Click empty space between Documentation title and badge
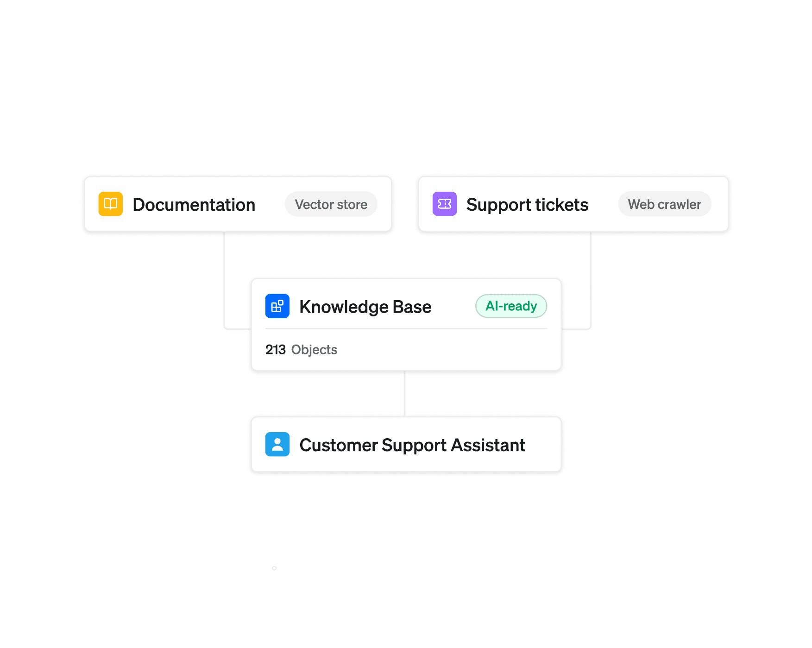 pos(270,204)
